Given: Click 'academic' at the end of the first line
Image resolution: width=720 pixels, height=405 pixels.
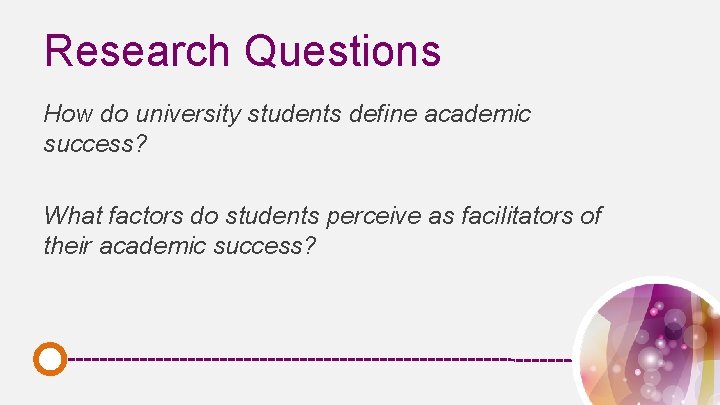Looking at the screenshot, I should pyautogui.click(x=478, y=113).
